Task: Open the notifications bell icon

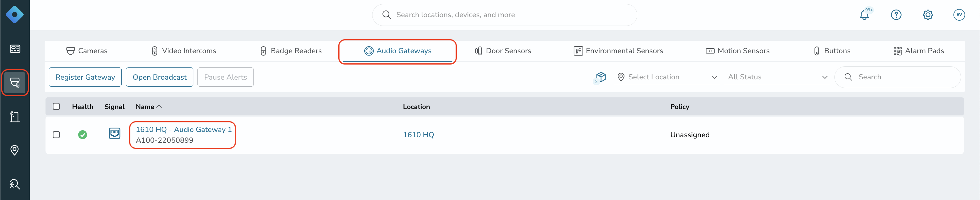Action: 864,15
